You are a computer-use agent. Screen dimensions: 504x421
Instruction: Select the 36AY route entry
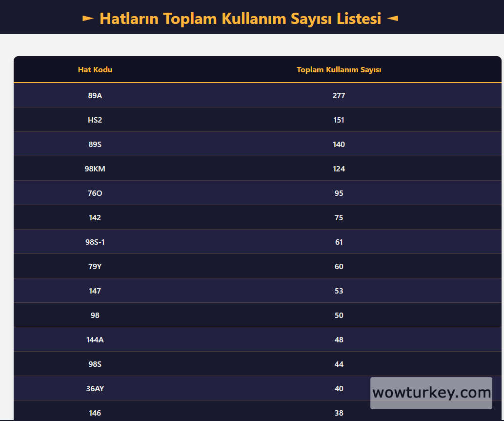point(95,388)
